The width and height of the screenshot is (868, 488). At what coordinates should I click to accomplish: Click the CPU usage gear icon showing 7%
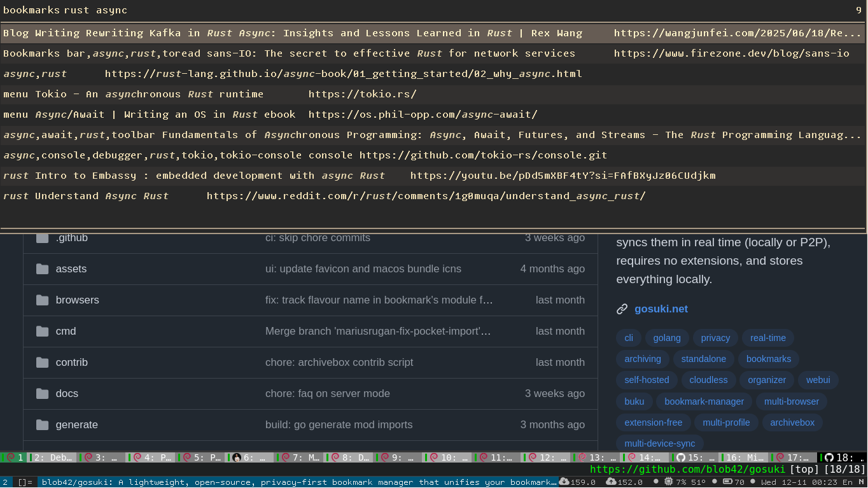[669, 482]
